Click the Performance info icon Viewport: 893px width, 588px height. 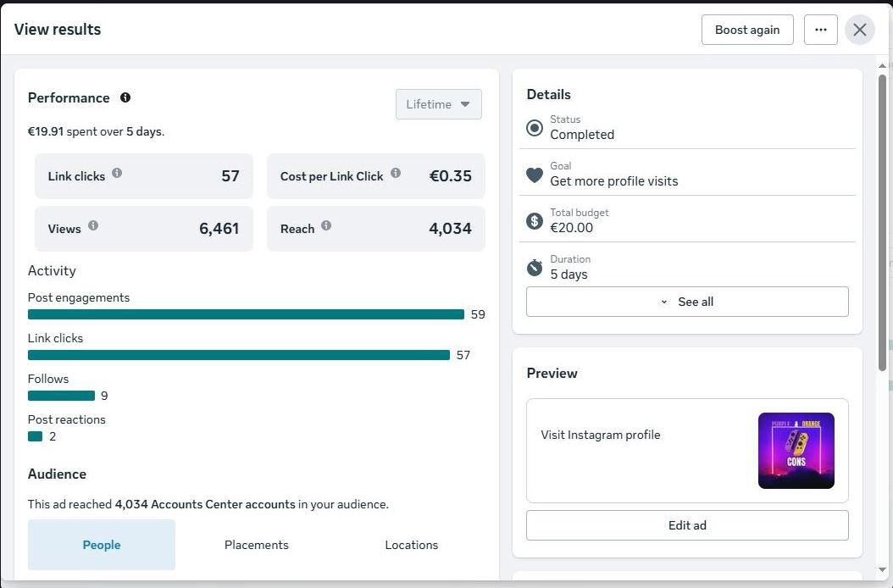pyautogui.click(x=125, y=97)
